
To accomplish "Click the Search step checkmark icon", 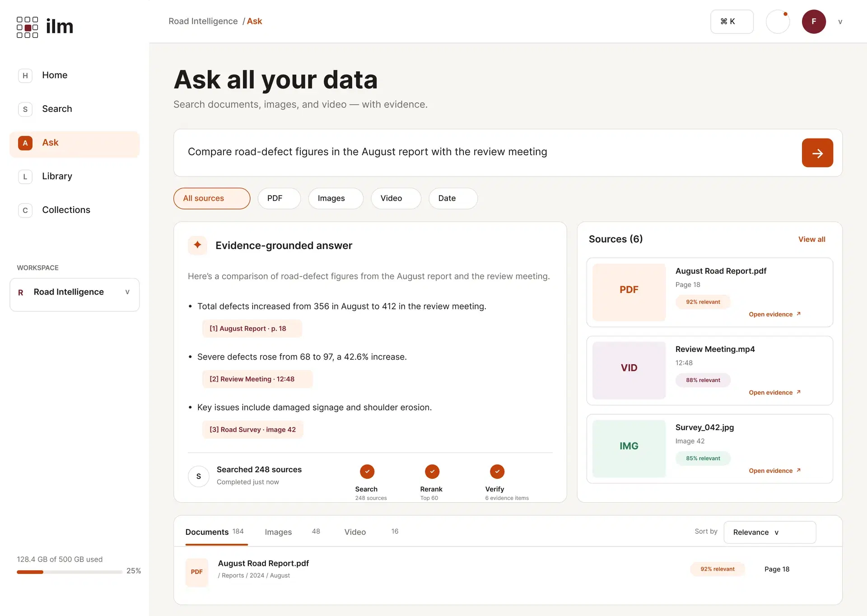I will coord(367,472).
